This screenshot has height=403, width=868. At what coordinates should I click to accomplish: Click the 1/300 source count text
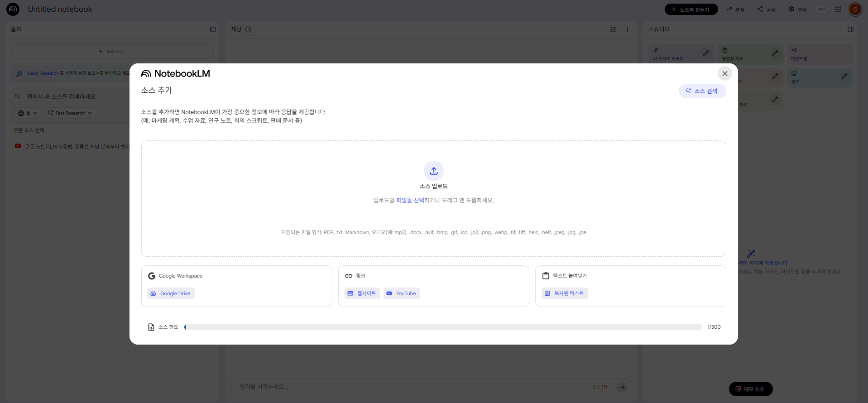tap(714, 327)
